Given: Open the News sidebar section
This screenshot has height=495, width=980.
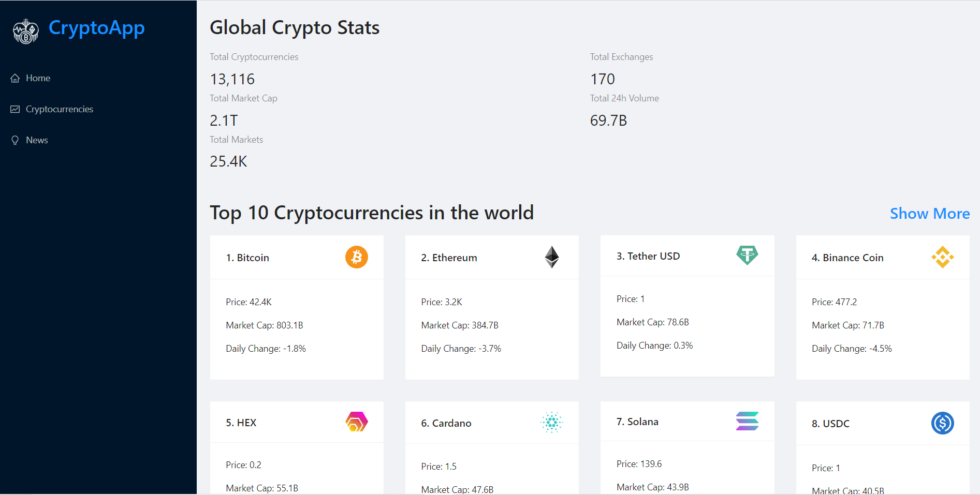Looking at the screenshot, I should [37, 140].
